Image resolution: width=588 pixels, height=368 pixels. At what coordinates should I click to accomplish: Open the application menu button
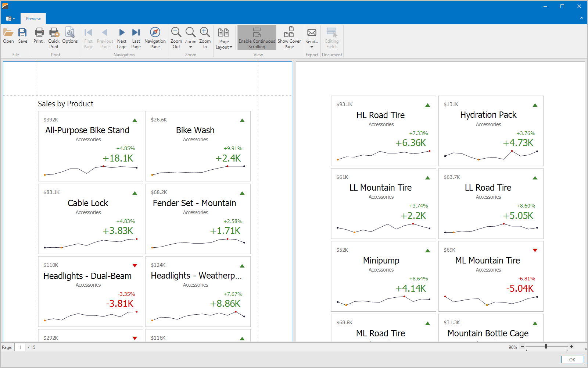10,19
